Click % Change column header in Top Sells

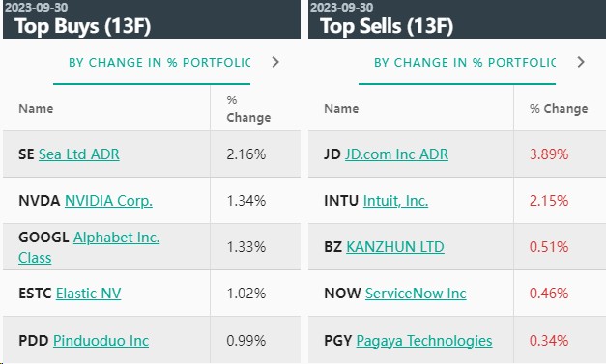tap(559, 108)
